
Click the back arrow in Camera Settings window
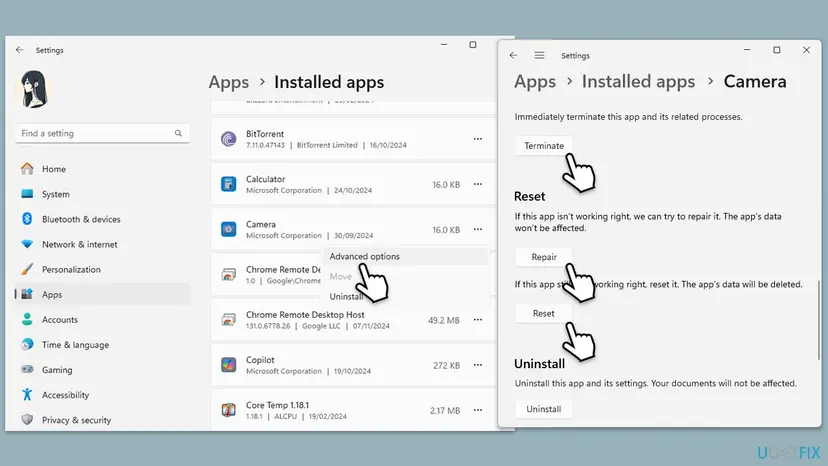click(x=513, y=55)
